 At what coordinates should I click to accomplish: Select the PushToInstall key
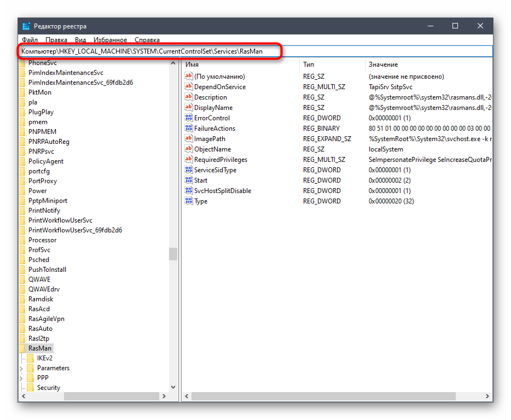[47, 270]
